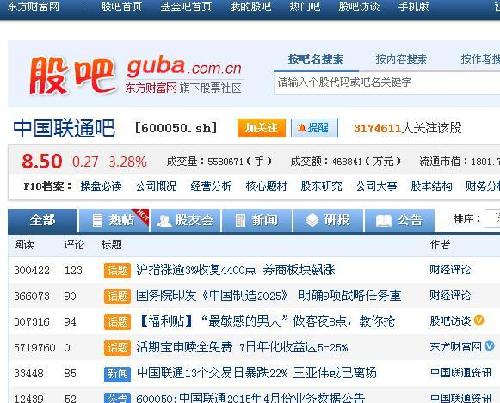This screenshot has width=500, height=403.
Task: Click the 评论 column header
Action: [x=74, y=245]
